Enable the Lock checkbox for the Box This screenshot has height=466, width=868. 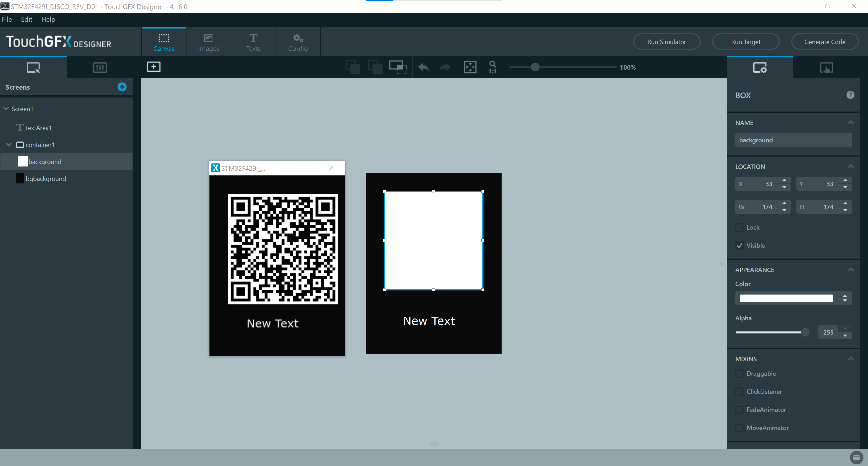click(740, 227)
